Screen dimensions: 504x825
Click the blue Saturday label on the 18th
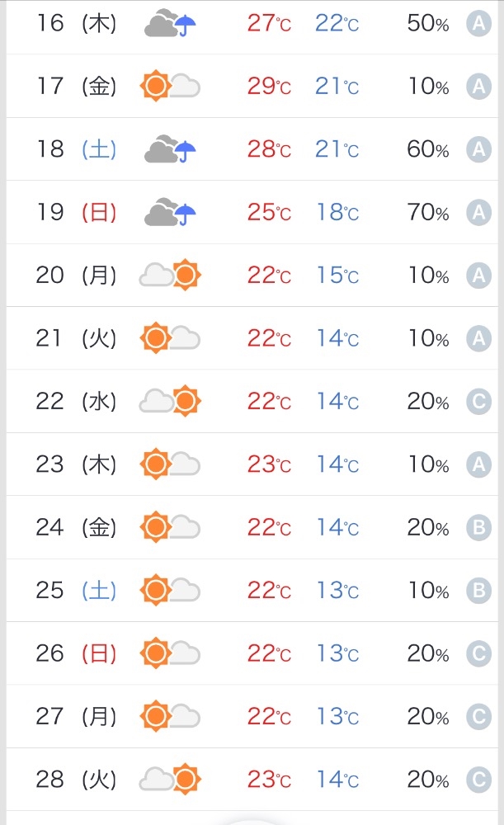[x=99, y=149]
